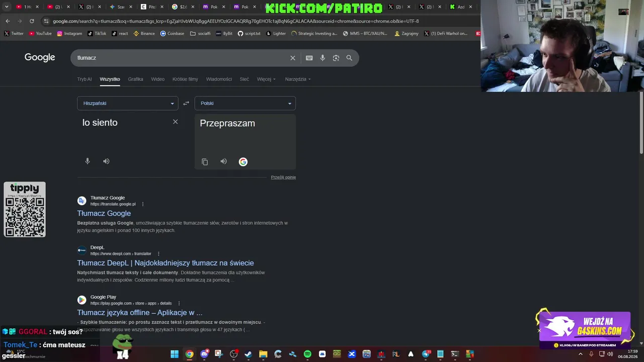Copy the 'Przepraszam' translation
This screenshot has height=362, width=644.
(205, 162)
